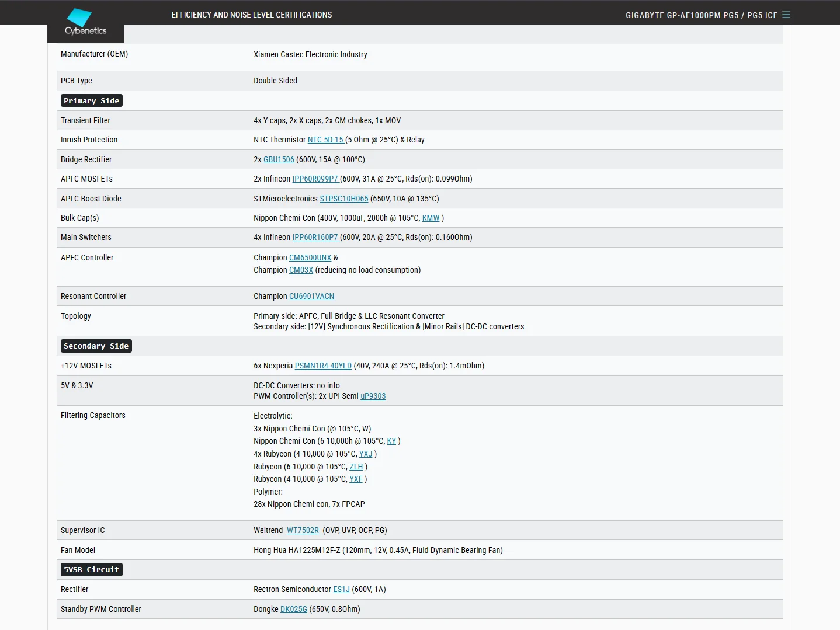This screenshot has width=840, height=630.
Task: Follow the uP9303 PWM controller link
Action: pyautogui.click(x=373, y=396)
